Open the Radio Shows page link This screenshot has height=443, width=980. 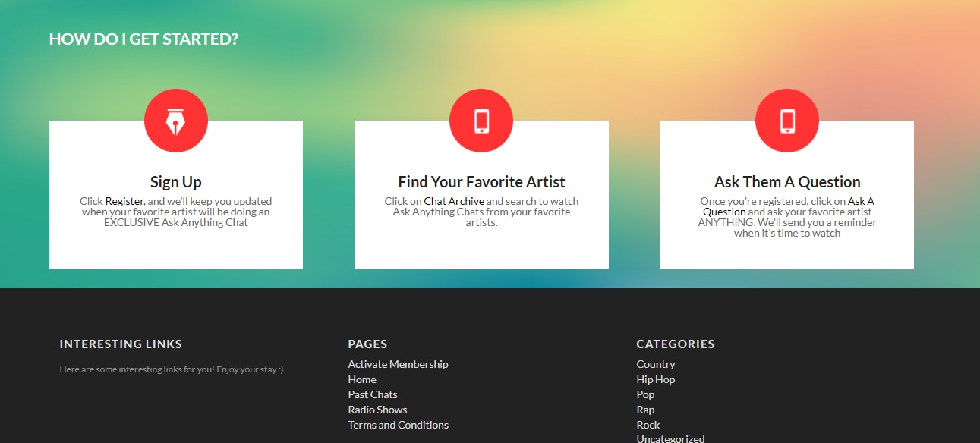pyautogui.click(x=377, y=410)
